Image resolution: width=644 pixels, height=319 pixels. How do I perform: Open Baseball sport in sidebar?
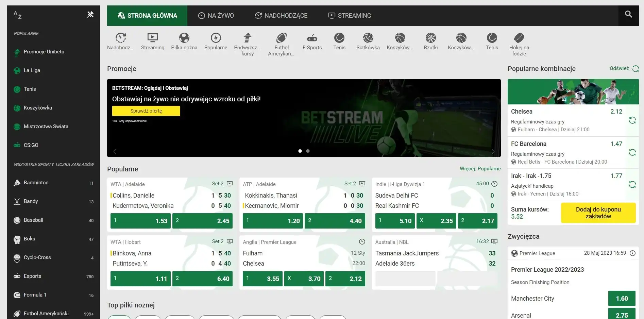tap(53, 220)
